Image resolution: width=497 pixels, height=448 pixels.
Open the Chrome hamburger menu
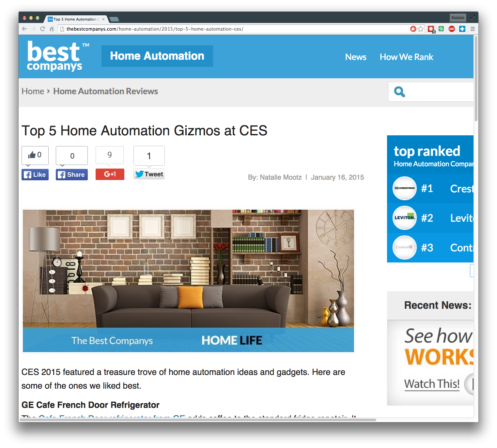click(472, 29)
